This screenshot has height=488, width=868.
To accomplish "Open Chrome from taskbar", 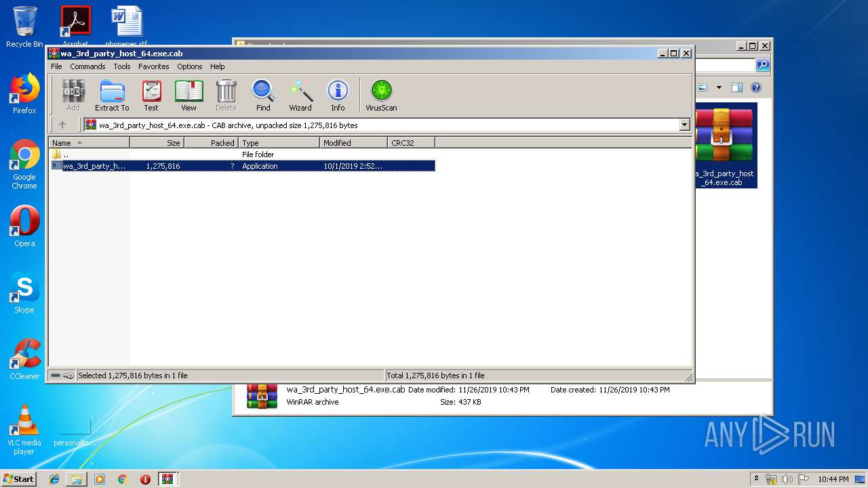I will [122, 479].
